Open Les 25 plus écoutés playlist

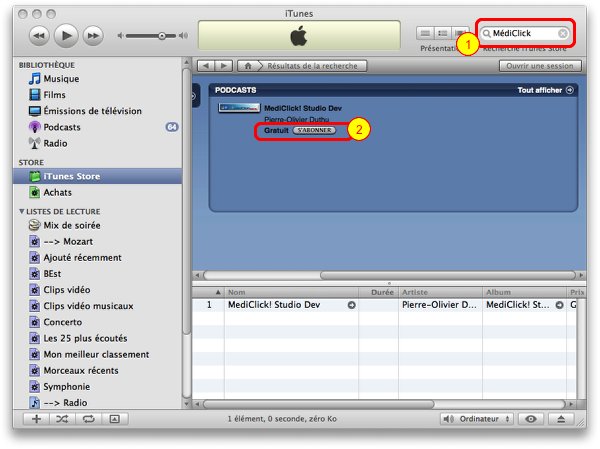[85, 338]
